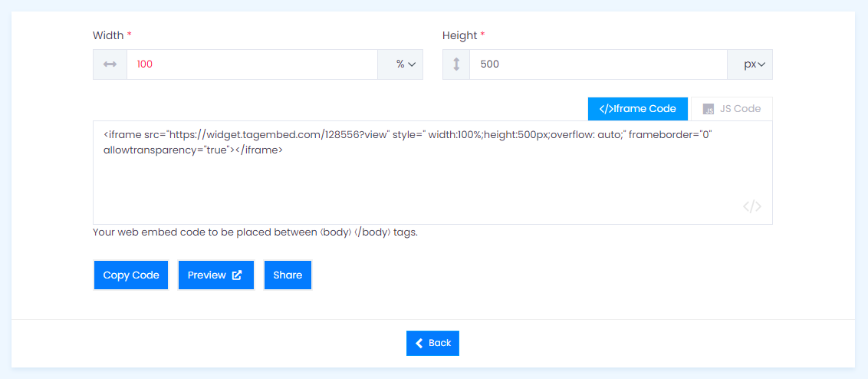Image resolution: width=868 pixels, height=379 pixels.
Task: Open the widget Preview
Action: pos(215,275)
